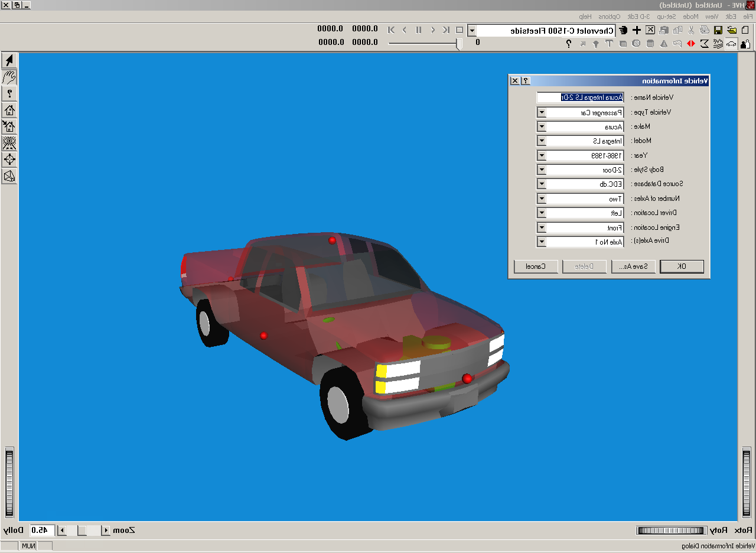Screen dimensions: 756x553
Task: Click the single-chevron button left of pause
Action: coord(404,30)
